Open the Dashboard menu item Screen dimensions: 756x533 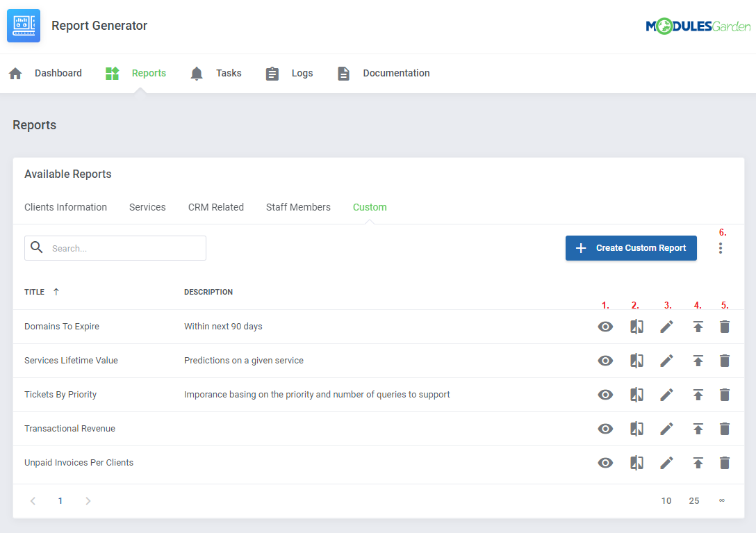point(58,73)
